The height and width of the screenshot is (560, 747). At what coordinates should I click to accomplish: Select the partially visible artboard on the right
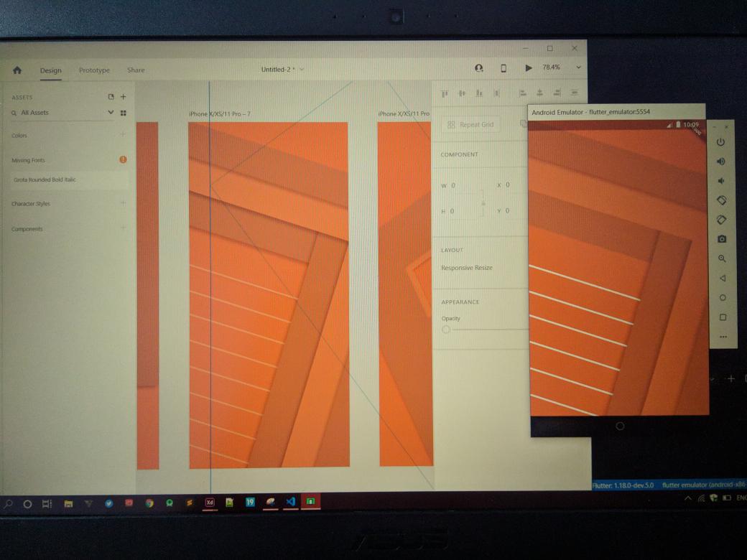405,294
